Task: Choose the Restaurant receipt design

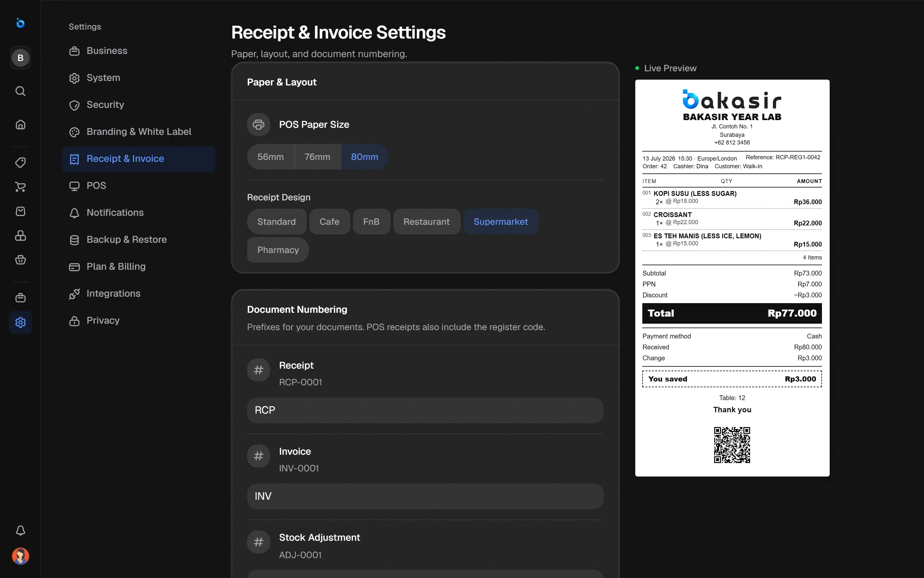Action: [x=426, y=222]
